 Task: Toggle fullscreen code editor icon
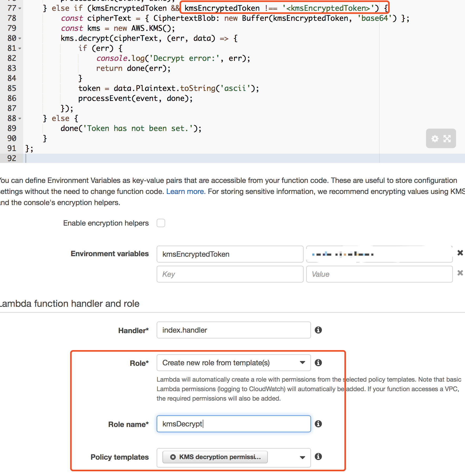tap(447, 139)
